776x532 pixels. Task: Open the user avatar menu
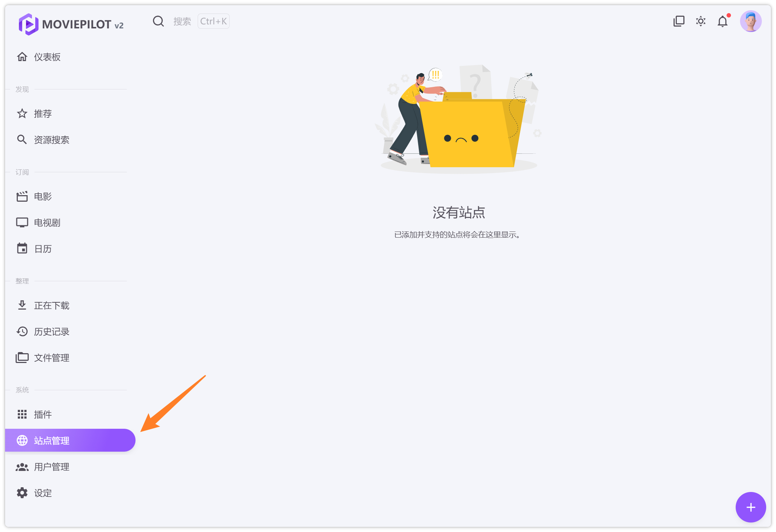click(x=750, y=21)
